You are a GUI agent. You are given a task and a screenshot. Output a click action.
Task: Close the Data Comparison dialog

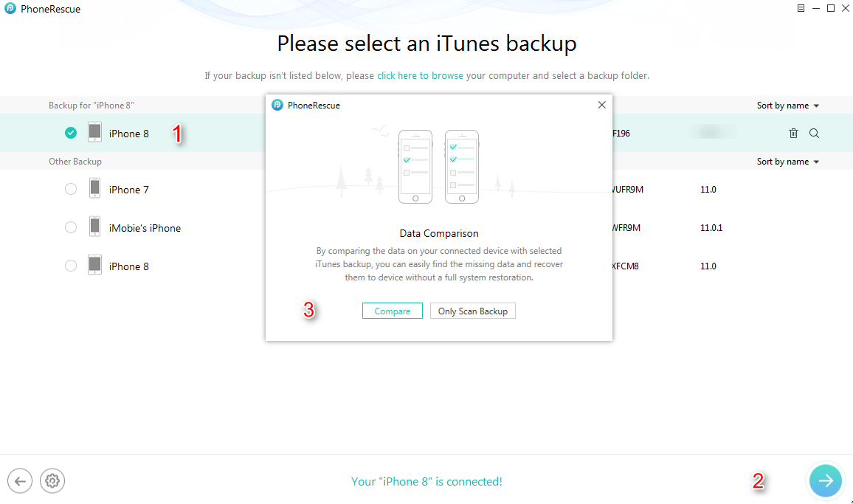601,105
